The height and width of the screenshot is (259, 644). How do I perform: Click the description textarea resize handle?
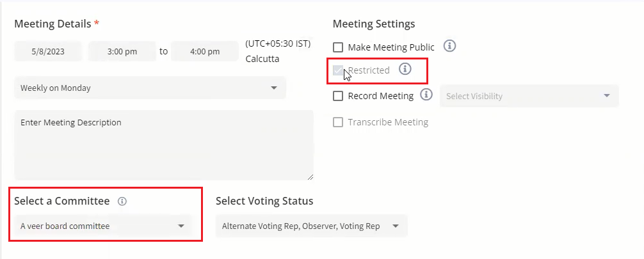pos(310,177)
